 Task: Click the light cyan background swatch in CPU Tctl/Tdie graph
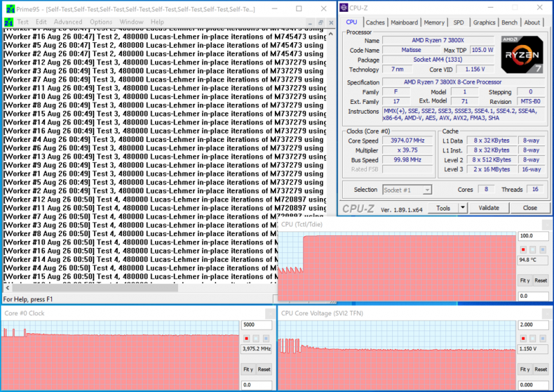tap(533, 249)
